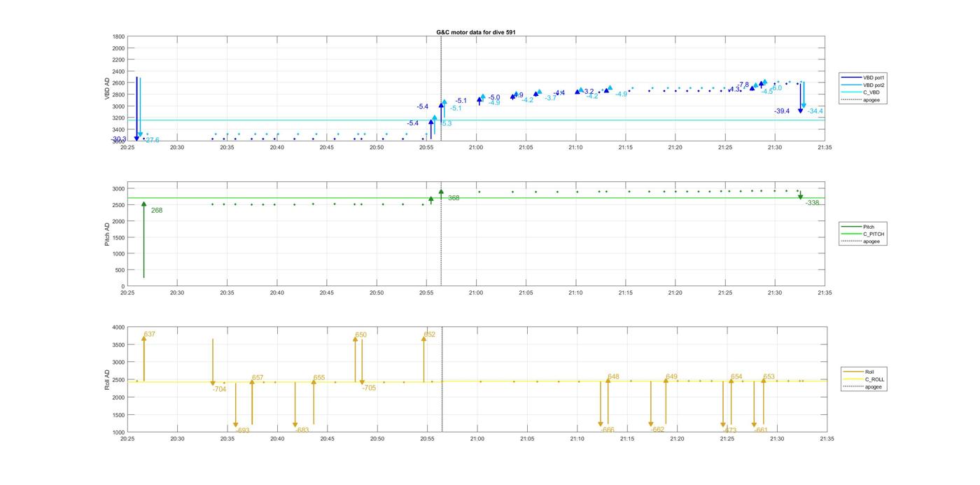Click the "Pitch AD" y-axis label
Viewport: 980px width, 485px height.
tap(108, 234)
